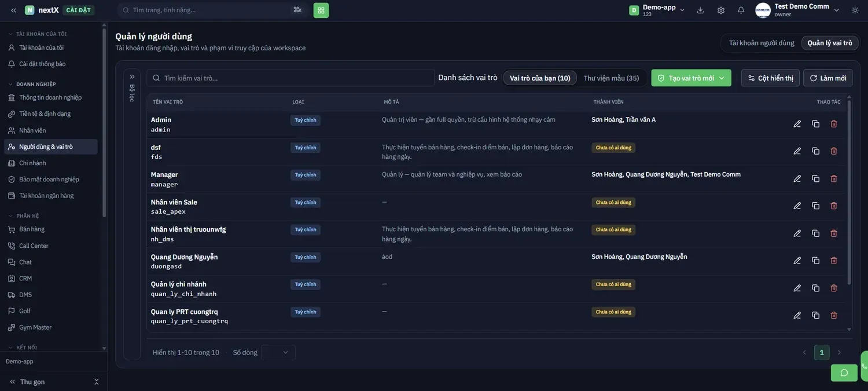Open the apps grid button

coord(321,10)
